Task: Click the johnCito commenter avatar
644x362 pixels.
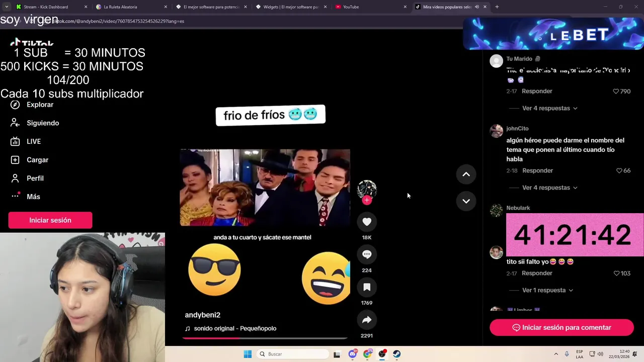Action: point(497,131)
